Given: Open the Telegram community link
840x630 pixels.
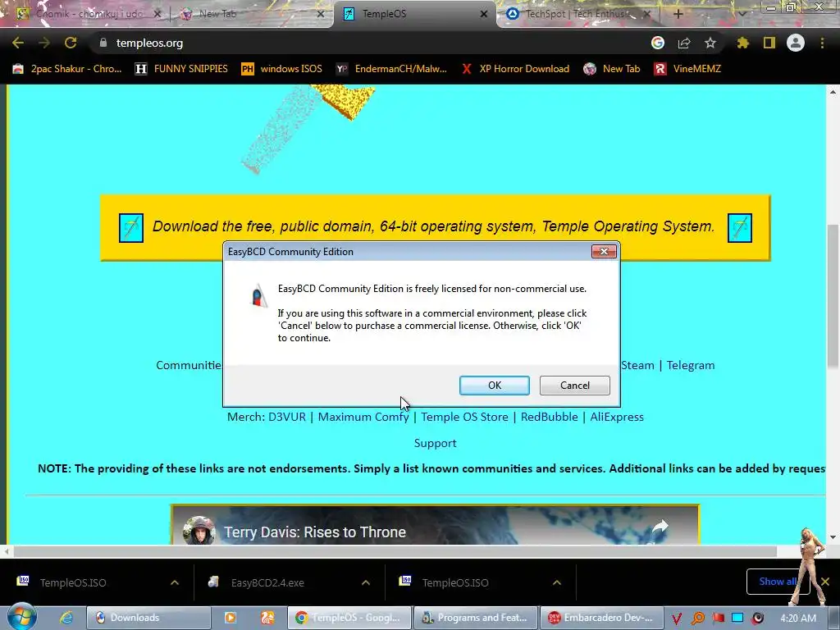Looking at the screenshot, I should (x=691, y=365).
